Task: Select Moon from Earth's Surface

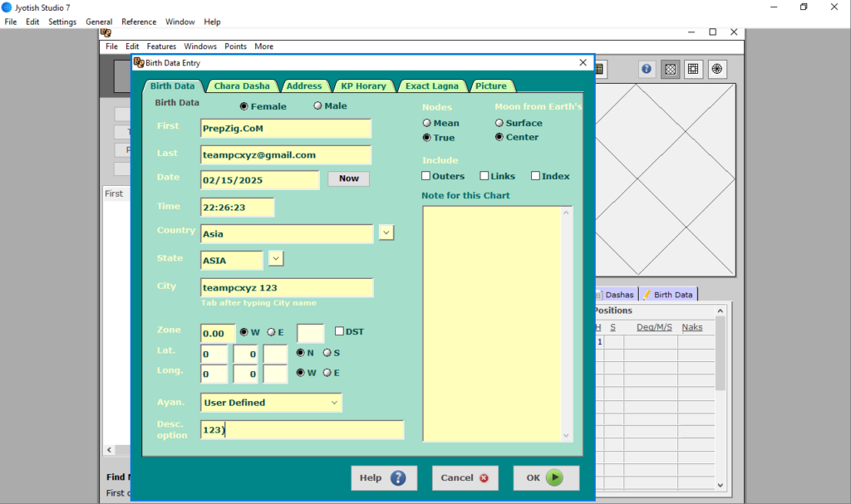Action: 499,123
